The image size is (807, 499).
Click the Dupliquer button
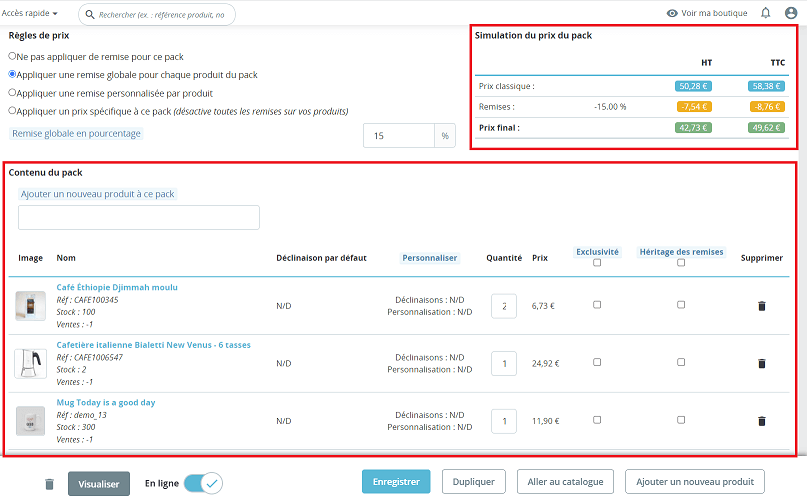[x=474, y=482]
